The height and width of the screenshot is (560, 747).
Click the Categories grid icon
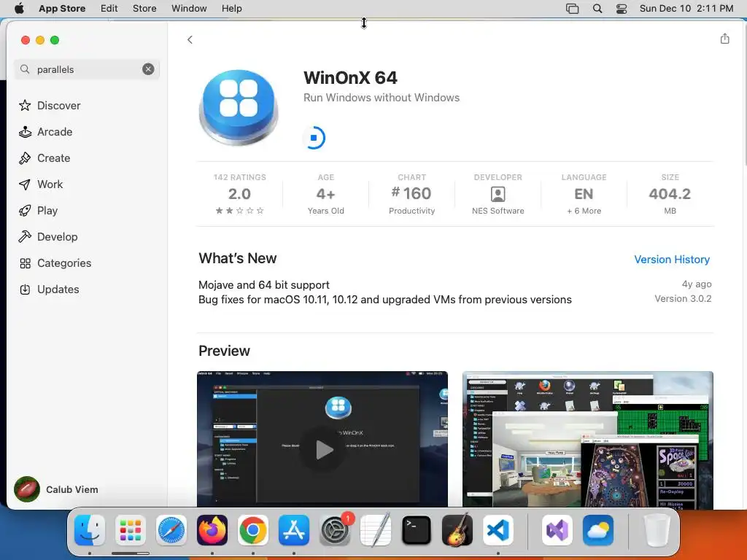[26, 263]
